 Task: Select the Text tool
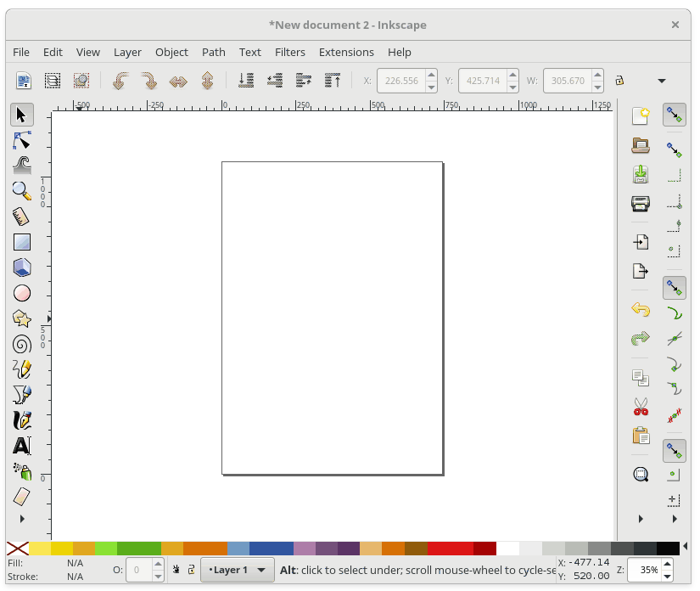pyautogui.click(x=22, y=445)
